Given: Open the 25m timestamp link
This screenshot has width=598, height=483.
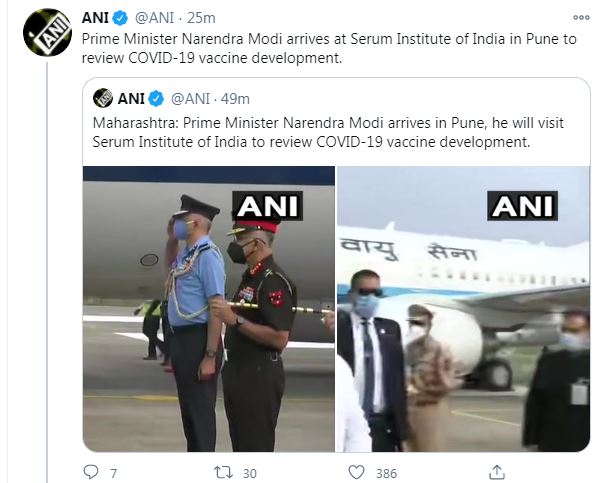Looking at the screenshot, I should click(x=201, y=18).
